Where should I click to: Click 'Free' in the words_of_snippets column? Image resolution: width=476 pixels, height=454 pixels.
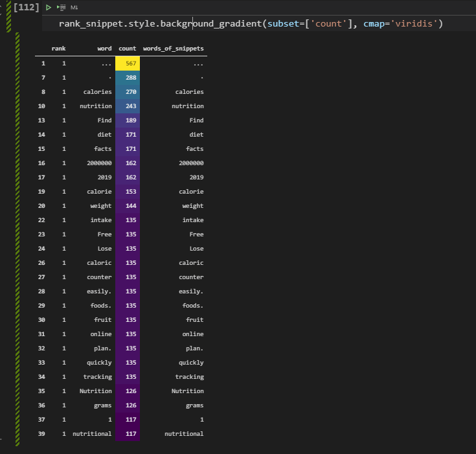pos(196,234)
